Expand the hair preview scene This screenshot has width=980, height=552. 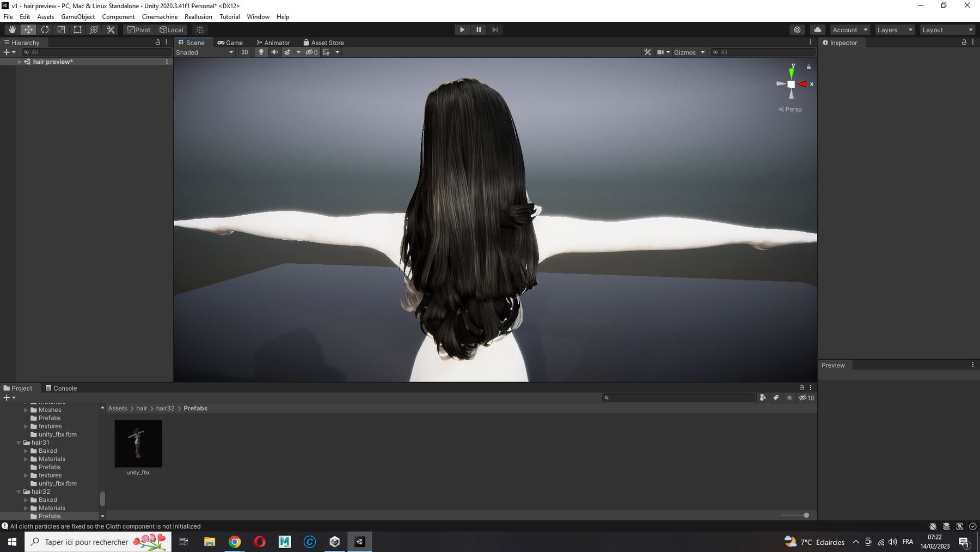click(20, 62)
